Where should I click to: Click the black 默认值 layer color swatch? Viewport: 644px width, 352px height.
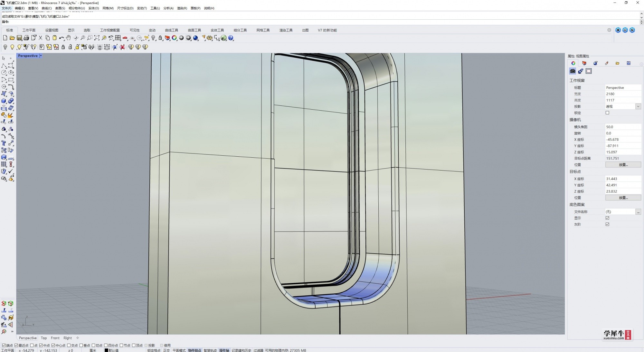106,350
